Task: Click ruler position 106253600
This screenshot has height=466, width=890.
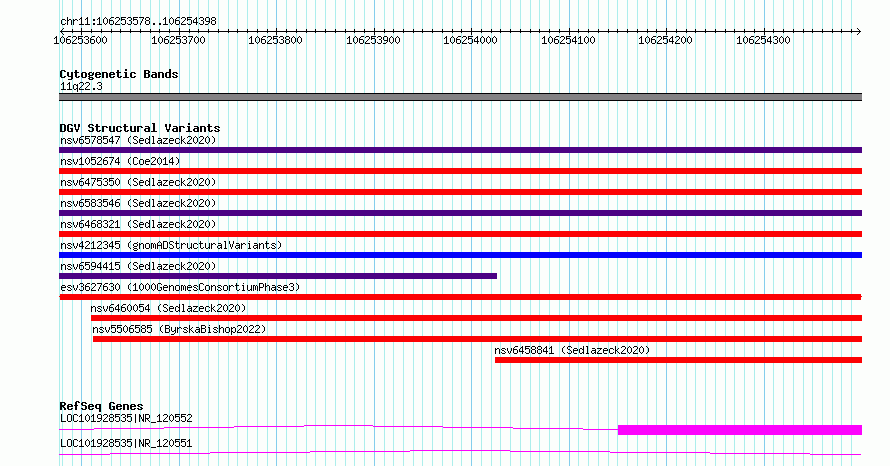Action: pyautogui.click(x=80, y=40)
